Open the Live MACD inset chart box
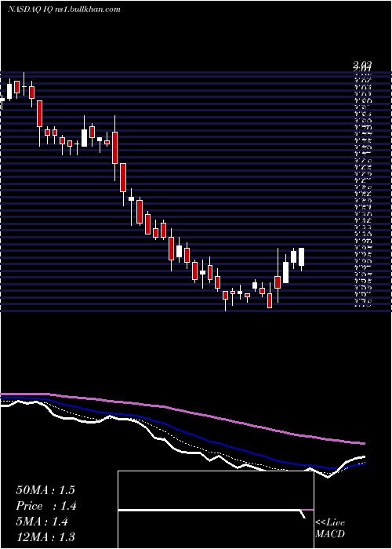392x549 pixels. pyautogui.click(x=216, y=510)
